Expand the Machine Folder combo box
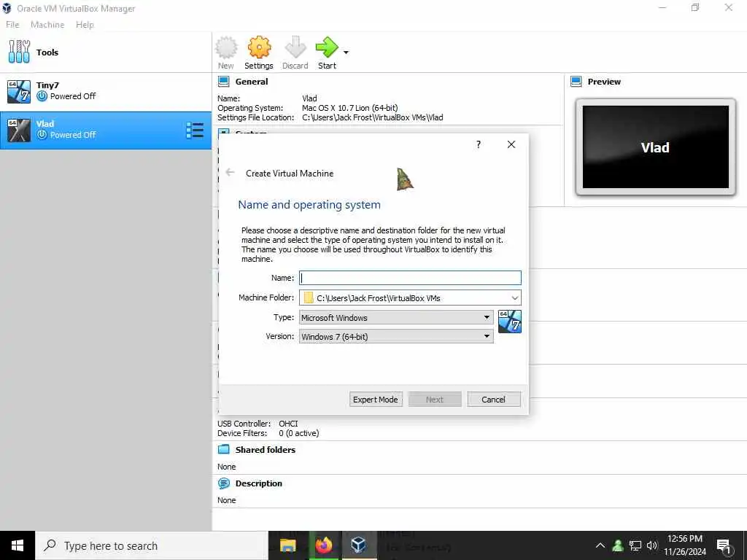The height and width of the screenshot is (560, 747). pyautogui.click(x=514, y=298)
